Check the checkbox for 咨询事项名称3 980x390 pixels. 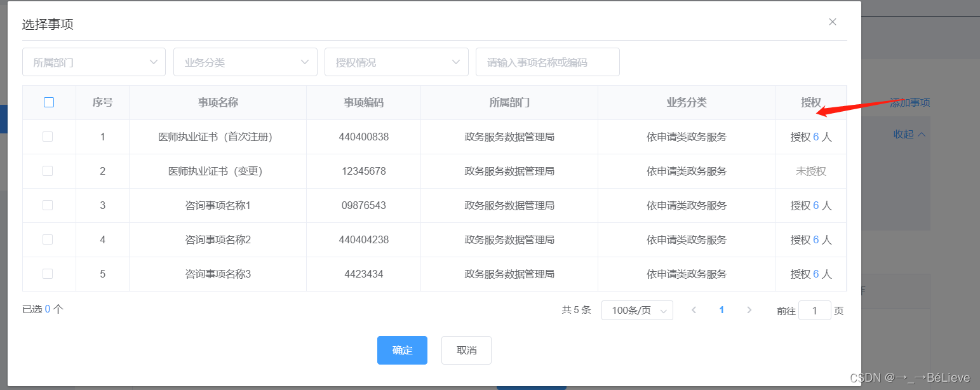click(x=49, y=274)
